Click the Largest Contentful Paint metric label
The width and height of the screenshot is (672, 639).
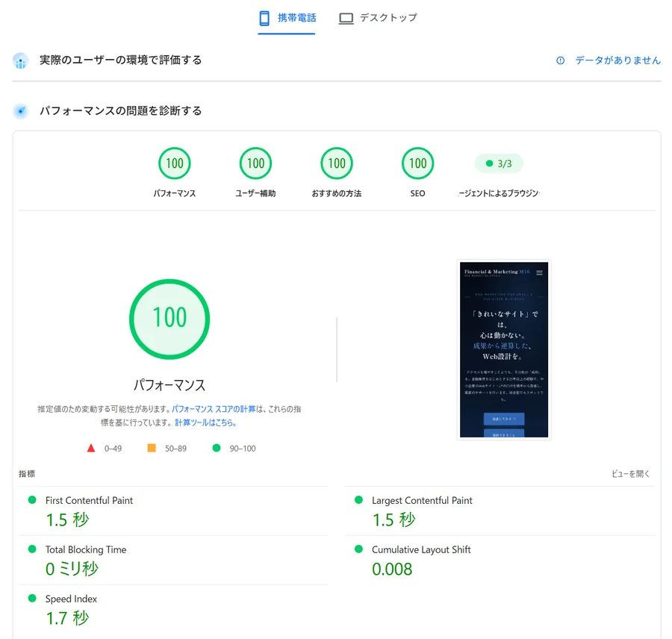coord(422,500)
